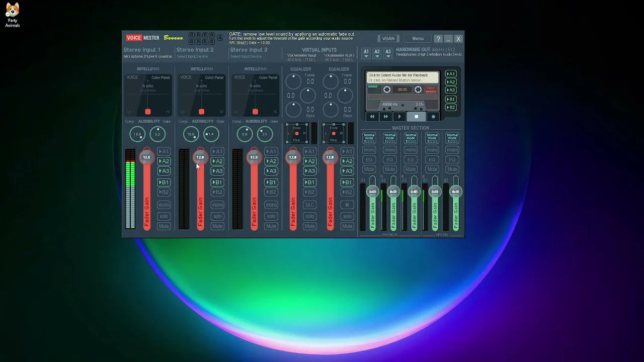The width and height of the screenshot is (644, 362).
Task: Click the Stereo Input 1 Gate knob
Action: coord(157,134)
